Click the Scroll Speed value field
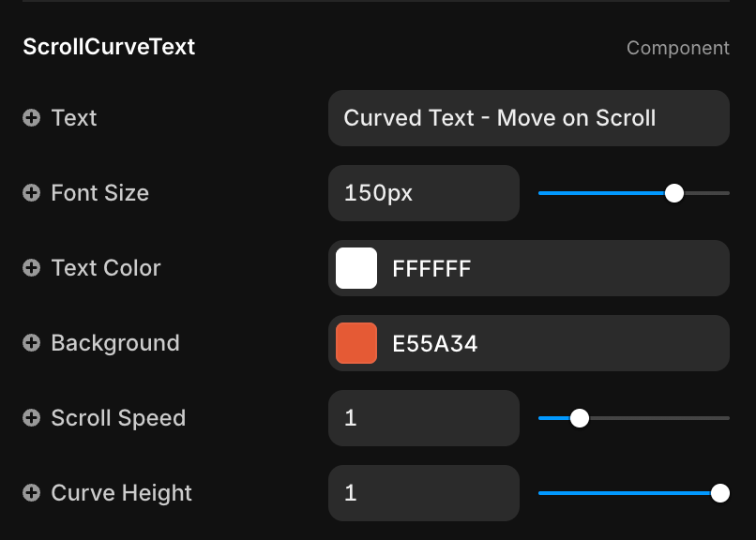 [423, 418]
